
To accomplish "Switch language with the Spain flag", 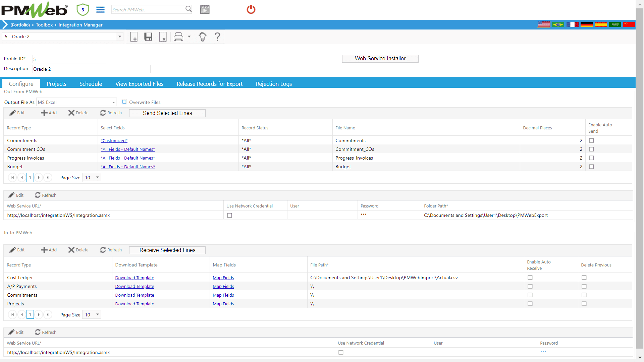I will (601, 24).
